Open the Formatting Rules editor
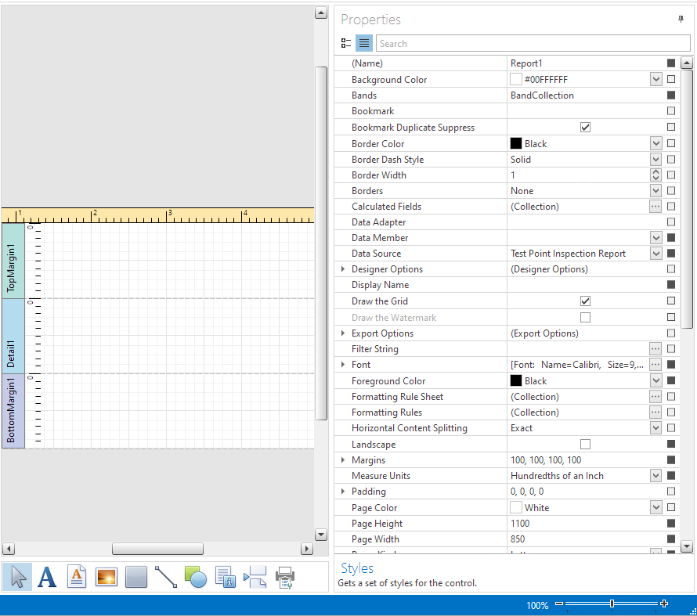 [657, 412]
